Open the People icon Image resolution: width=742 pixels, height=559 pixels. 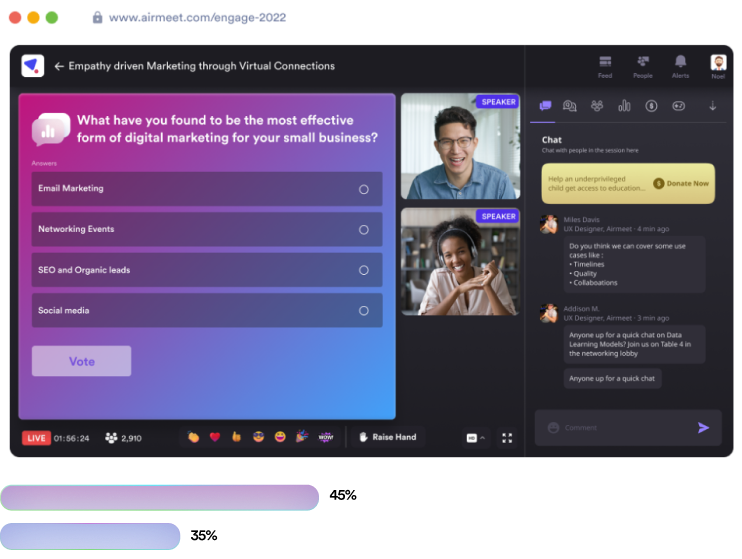[x=643, y=67]
